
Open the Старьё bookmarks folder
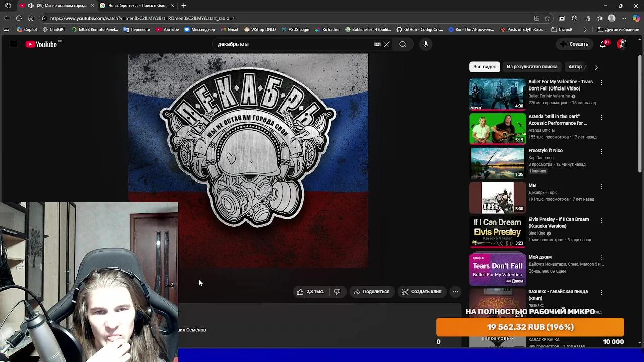pyautogui.click(x=561, y=30)
